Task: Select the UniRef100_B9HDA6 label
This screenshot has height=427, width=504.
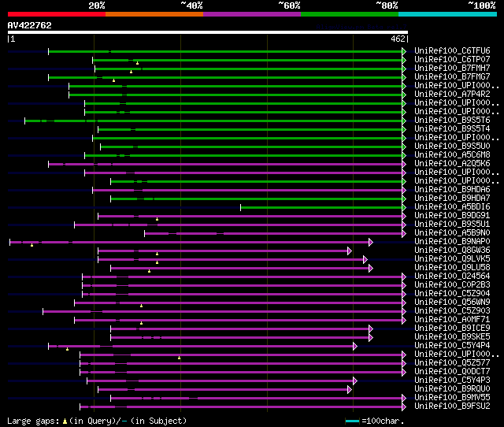Action: (452, 190)
